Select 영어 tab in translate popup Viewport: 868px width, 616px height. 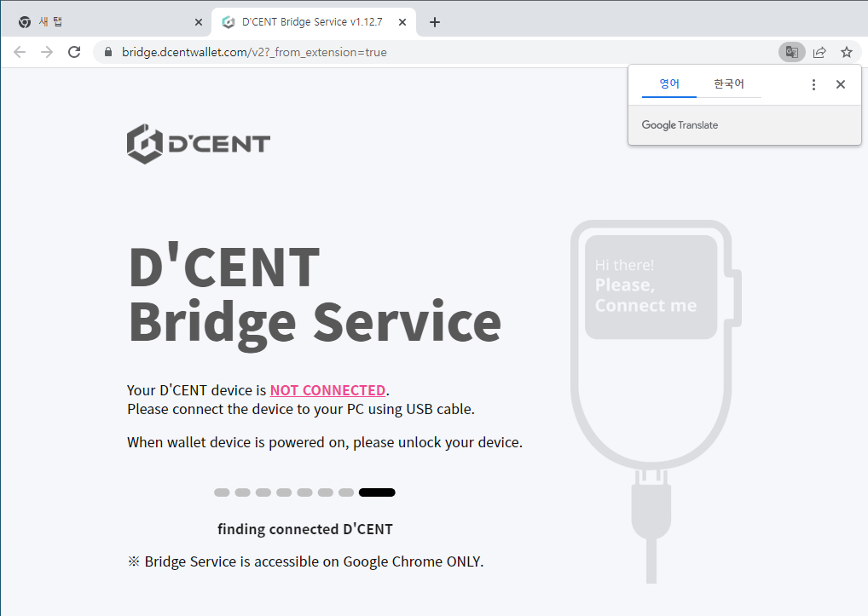coord(669,84)
